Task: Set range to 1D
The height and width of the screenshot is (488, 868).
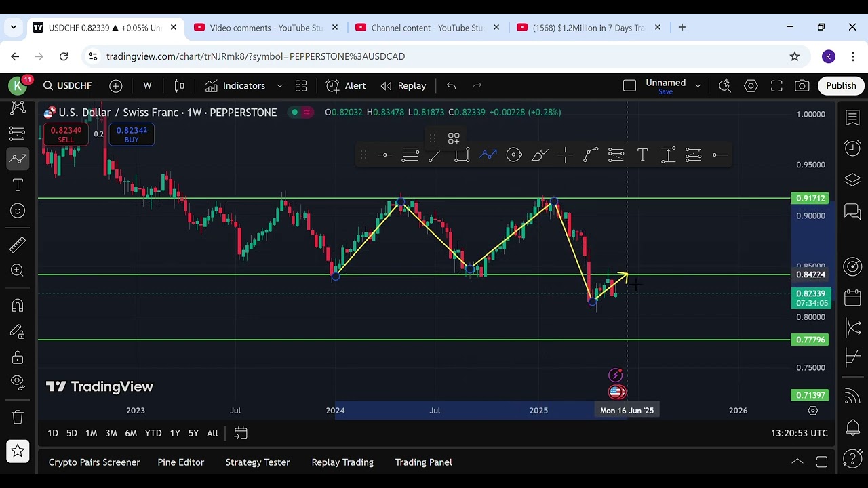Action: tap(53, 434)
